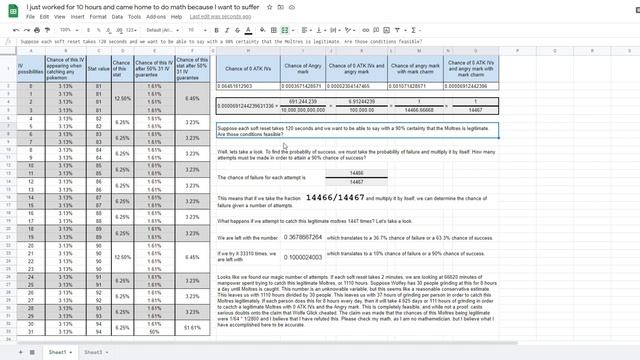Screen dimensions: 640x360
Task: Open the Tools menu
Action: (x=134, y=17)
